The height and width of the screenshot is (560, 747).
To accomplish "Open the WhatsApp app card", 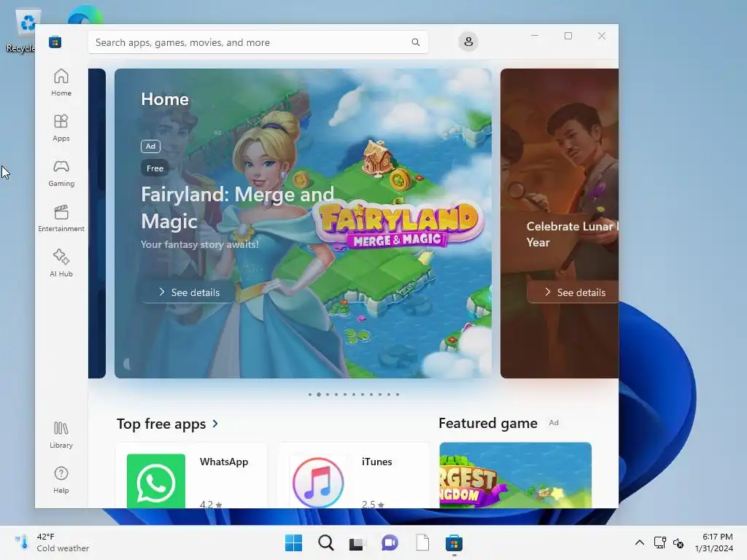I will (191, 475).
